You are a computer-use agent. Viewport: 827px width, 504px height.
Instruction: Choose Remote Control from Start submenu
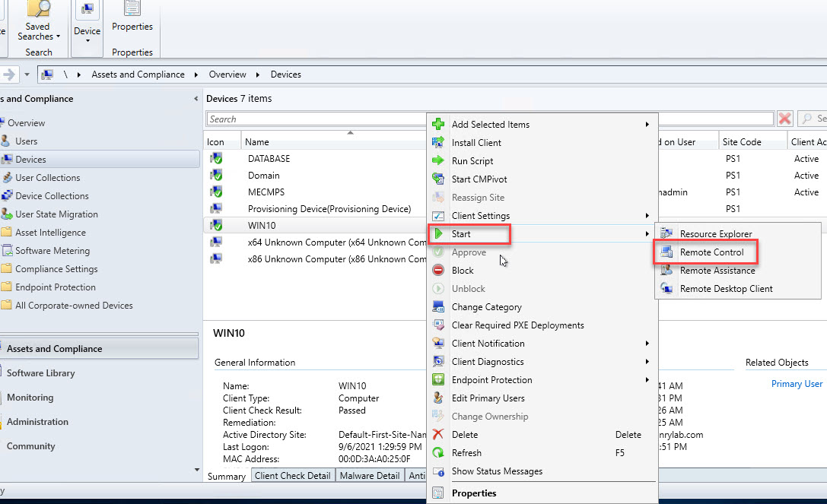click(x=711, y=252)
